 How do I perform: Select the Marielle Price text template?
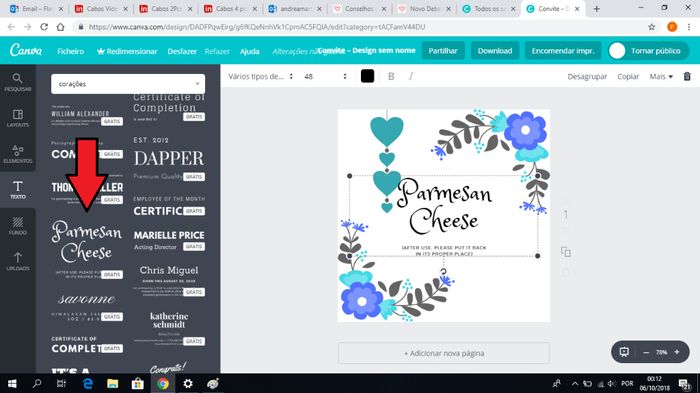point(169,240)
